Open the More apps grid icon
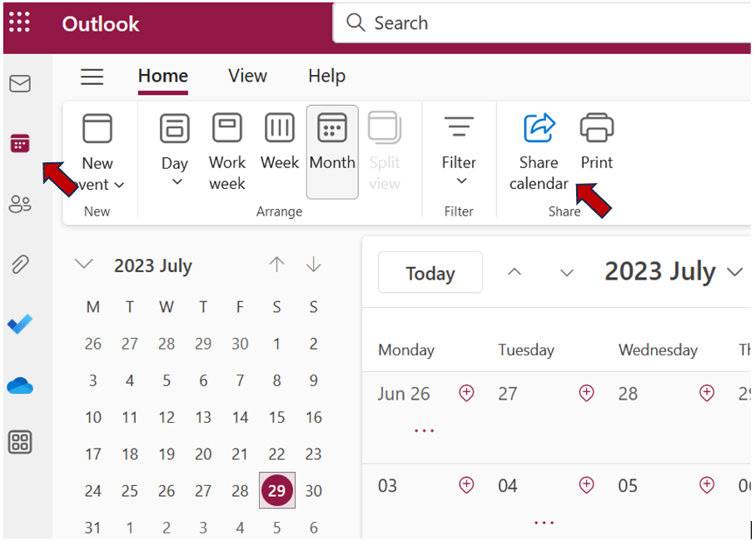This screenshot has height=541, width=756. (x=20, y=442)
